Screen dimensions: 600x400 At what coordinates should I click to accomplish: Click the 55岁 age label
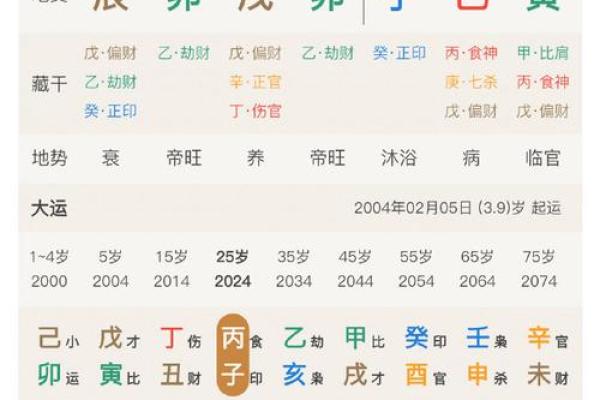(416, 256)
